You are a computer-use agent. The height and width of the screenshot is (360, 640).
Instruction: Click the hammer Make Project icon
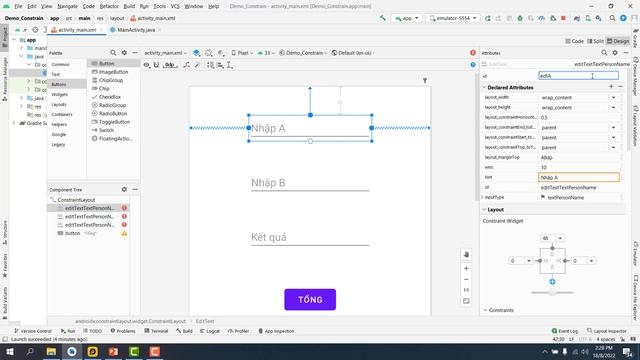(382, 18)
